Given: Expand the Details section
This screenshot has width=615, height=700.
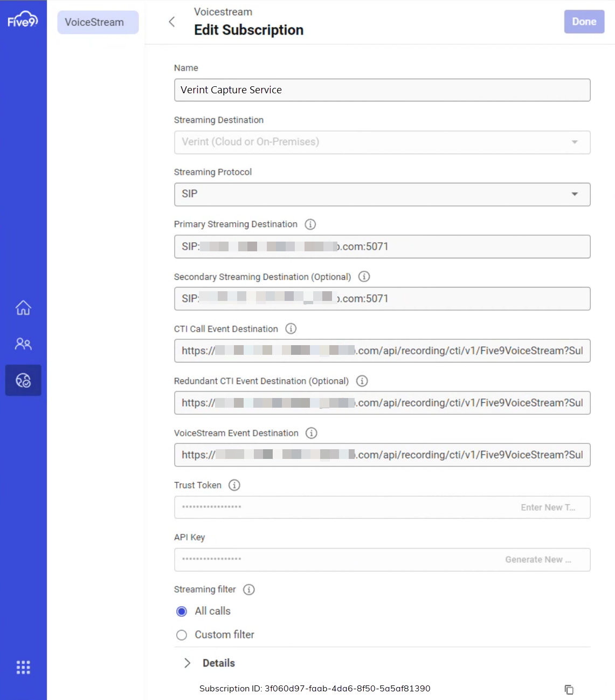Looking at the screenshot, I should coord(187,663).
